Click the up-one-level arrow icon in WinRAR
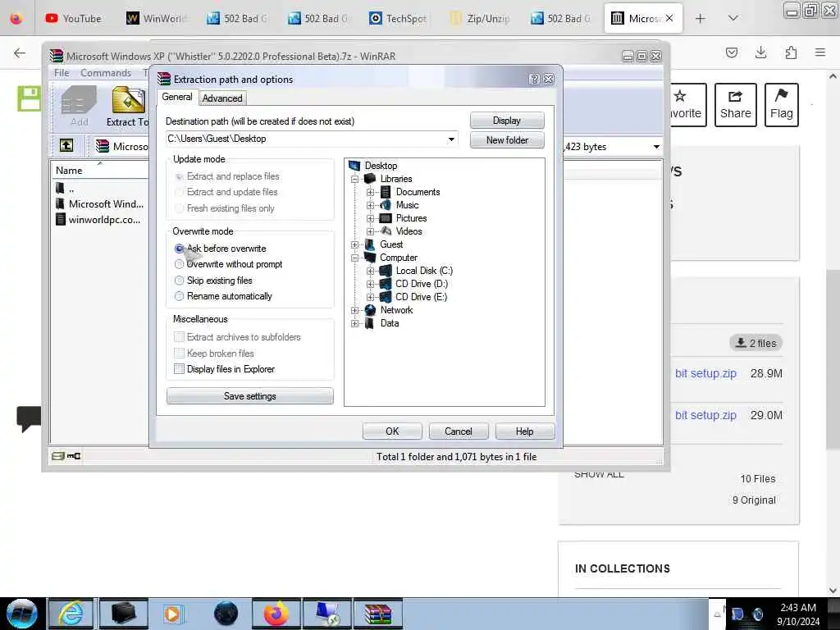Image resolution: width=840 pixels, height=630 pixels. [x=66, y=145]
